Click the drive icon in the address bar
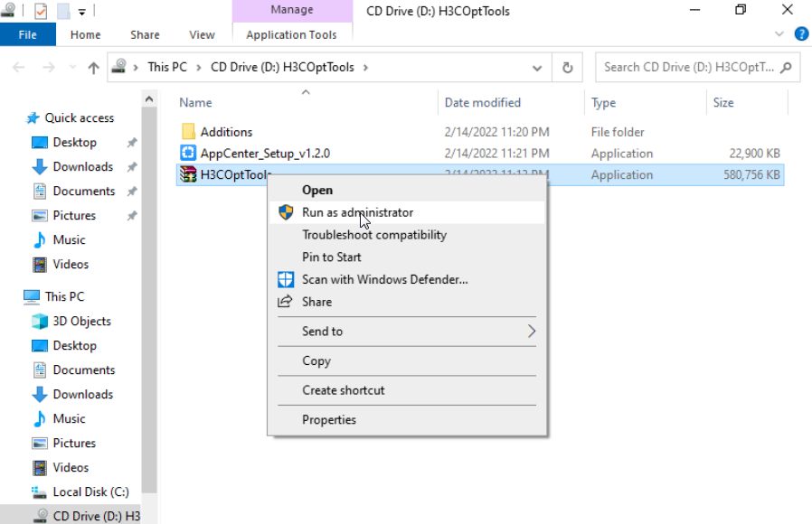This screenshot has height=524, width=812. coord(119,67)
